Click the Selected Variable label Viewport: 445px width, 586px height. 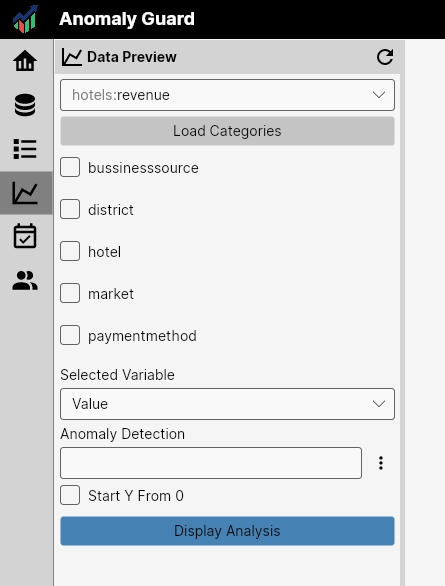[117, 375]
